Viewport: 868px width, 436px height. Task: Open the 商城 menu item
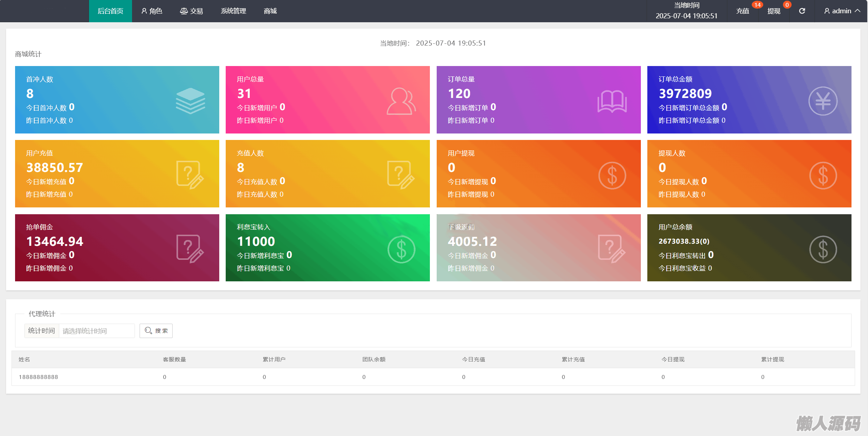(x=270, y=11)
